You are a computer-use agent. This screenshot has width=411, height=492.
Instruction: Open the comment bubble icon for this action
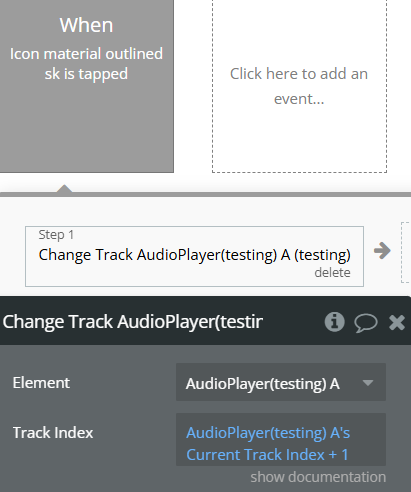pyautogui.click(x=366, y=323)
